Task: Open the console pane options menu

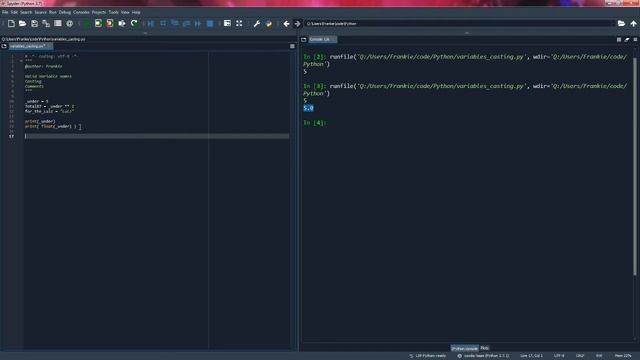Action: 635,40
